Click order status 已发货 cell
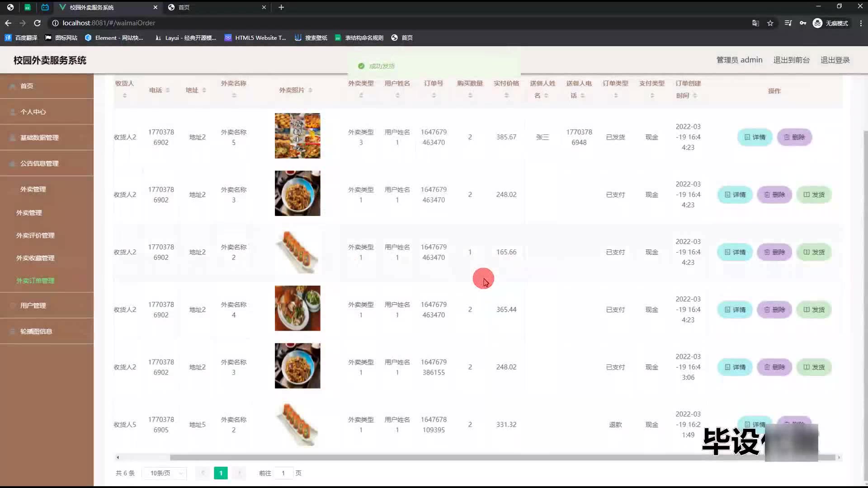The width and height of the screenshot is (868, 488). 615,137
